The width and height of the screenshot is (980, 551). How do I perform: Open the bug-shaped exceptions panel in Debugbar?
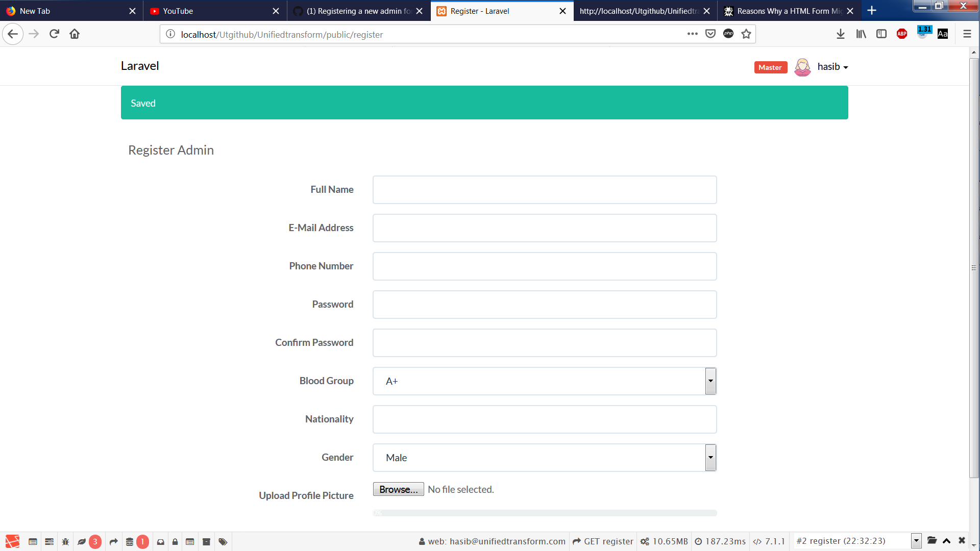pyautogui.click(x=65, y=542)
